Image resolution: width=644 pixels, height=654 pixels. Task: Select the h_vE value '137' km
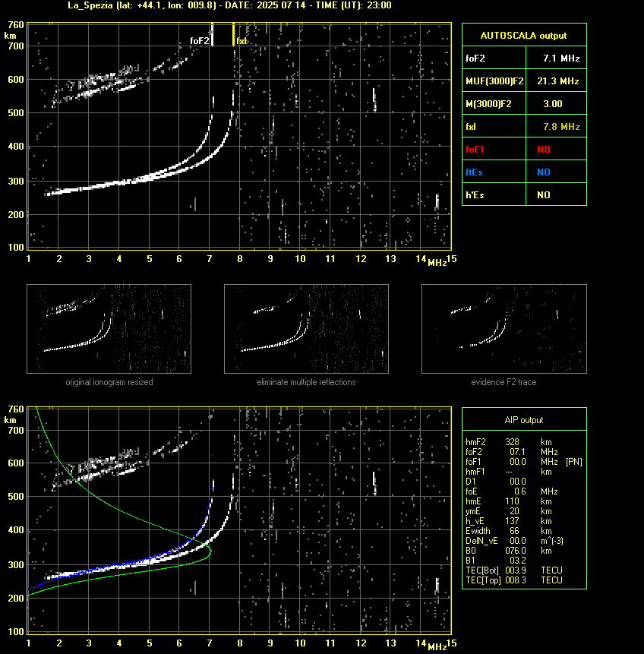512,521
